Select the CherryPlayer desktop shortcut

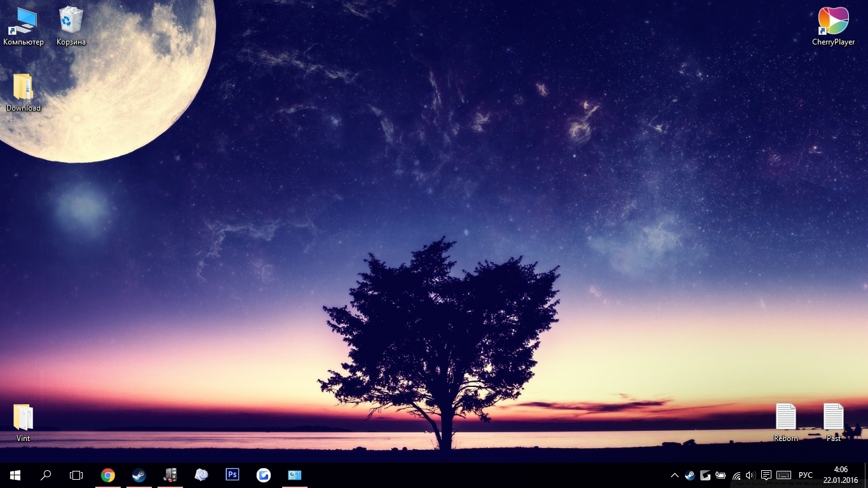[x=833, y=26]
